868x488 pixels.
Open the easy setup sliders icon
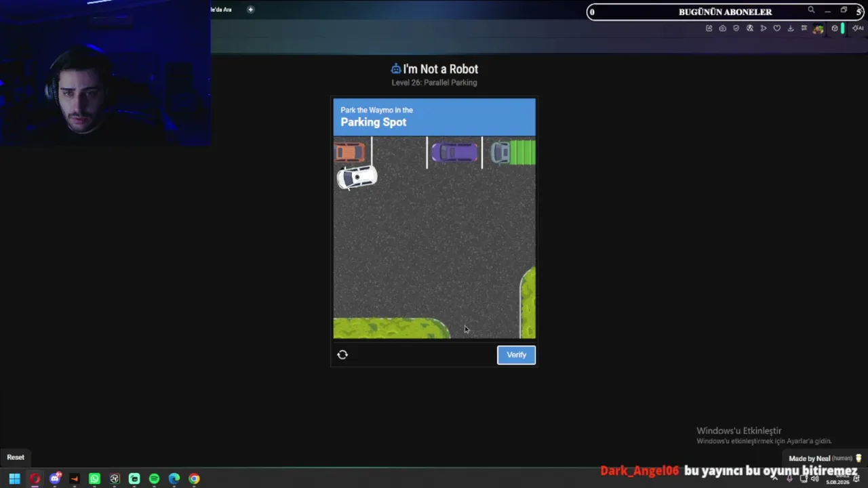click(x=804, y=28)
